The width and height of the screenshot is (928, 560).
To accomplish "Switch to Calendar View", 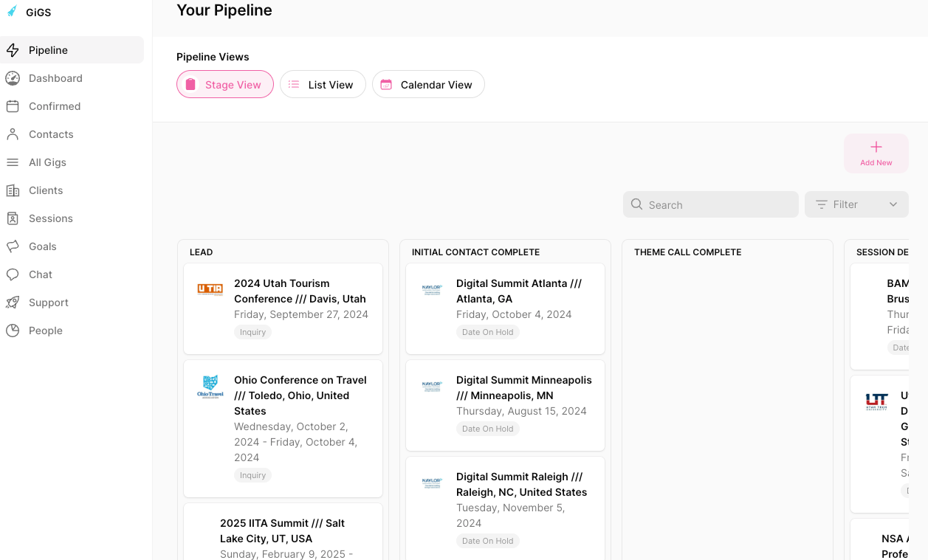I will pyautogui.click(x=428, y=85).
